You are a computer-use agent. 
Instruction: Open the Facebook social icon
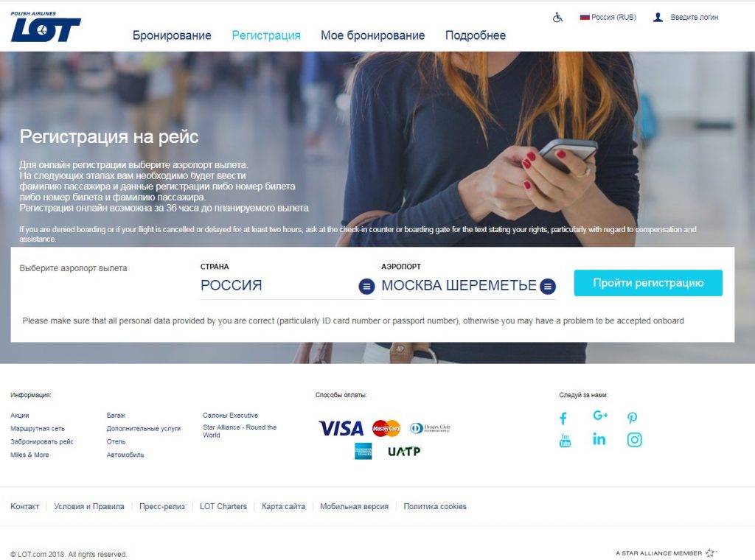tap(563, 418)
